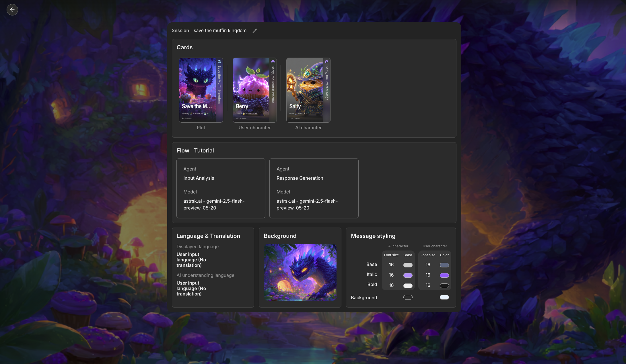The width and height of the screenshot is (626, 364).
Task: Select the Input Analysis agent box
Action: (x=221, y=188)
